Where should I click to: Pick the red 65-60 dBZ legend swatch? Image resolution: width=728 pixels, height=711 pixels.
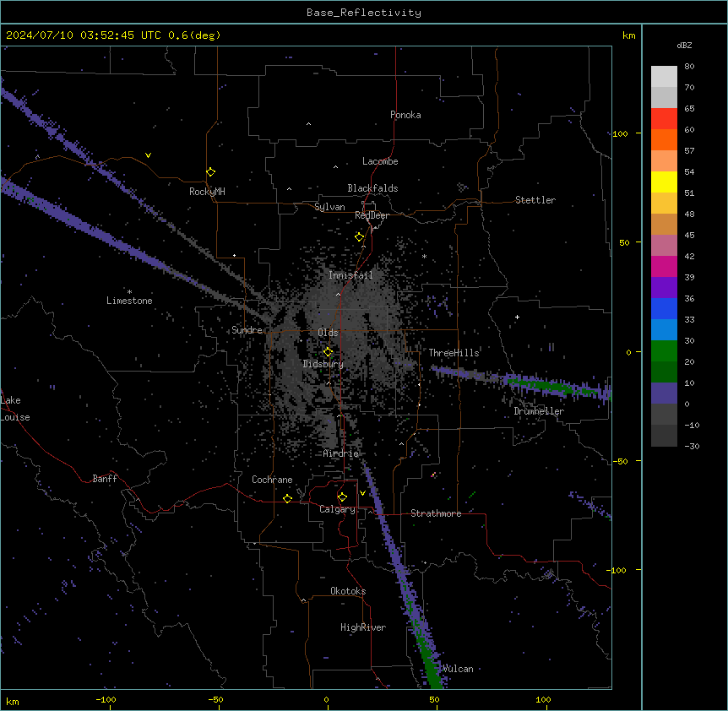coord(664,118)
